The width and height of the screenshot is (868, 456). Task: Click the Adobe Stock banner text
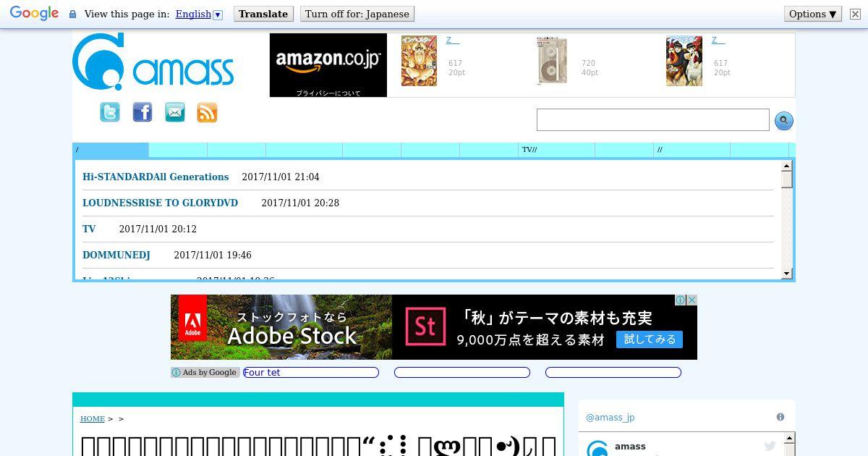pyautogui.click(x=292, y=336)
